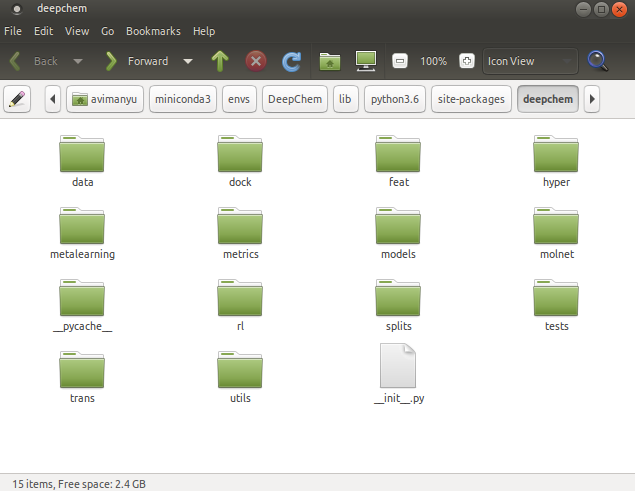Open the Go menu
This screenshot has width=635, height=491.
coord(107,31)
